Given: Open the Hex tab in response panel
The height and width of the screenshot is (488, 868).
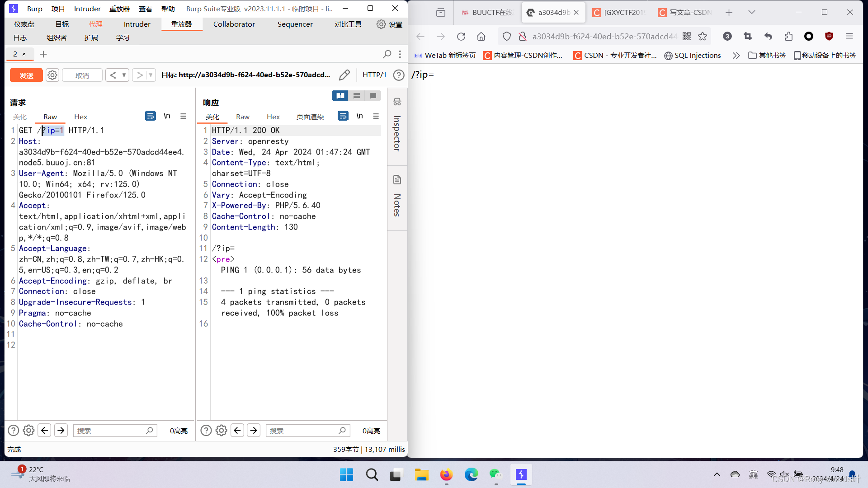Looking at the screenshot, I should 273,117.
